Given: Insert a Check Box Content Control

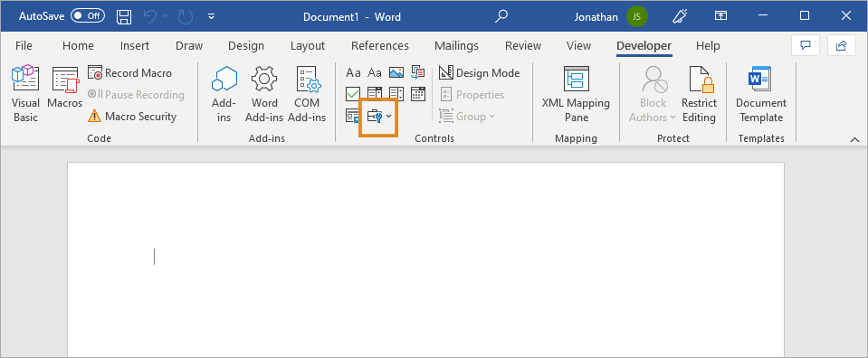Looking at the screenshot, I should (353, 94).
